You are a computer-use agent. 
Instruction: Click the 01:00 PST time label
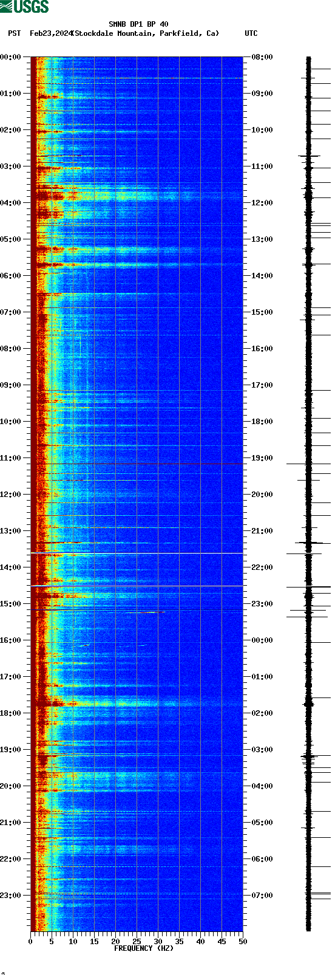(11, 94)
